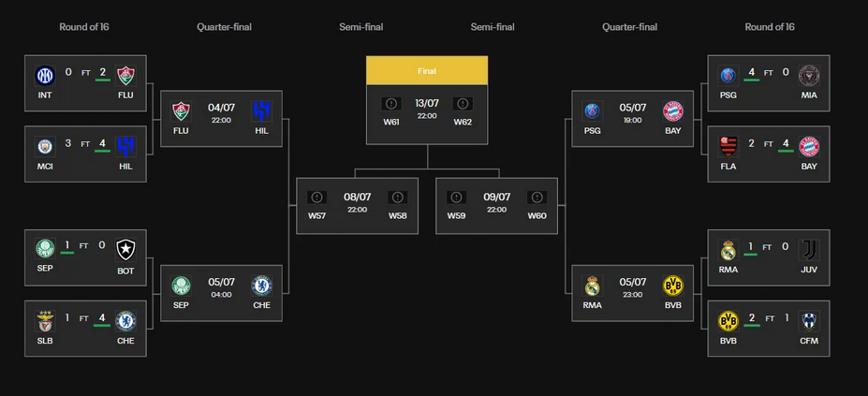Click the W59 placeholder icon in the semi-final
The image size is (868, 396).
click(x=456, y=198)
